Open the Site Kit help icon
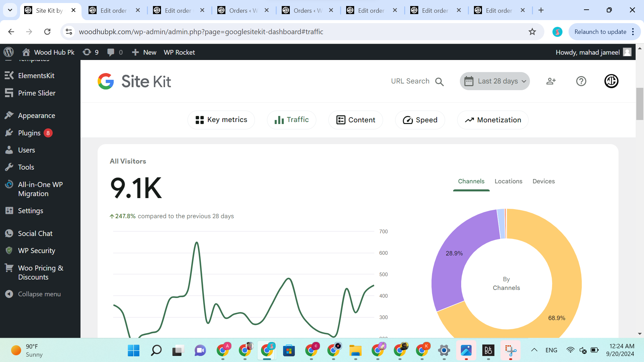Viewport: 644px width, 362px height. click(581, 81)
